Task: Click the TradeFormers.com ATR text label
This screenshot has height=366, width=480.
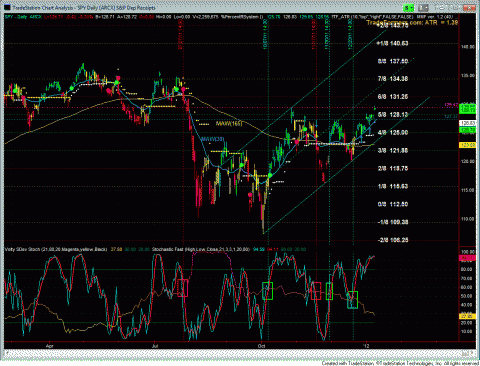Action: 412,22
